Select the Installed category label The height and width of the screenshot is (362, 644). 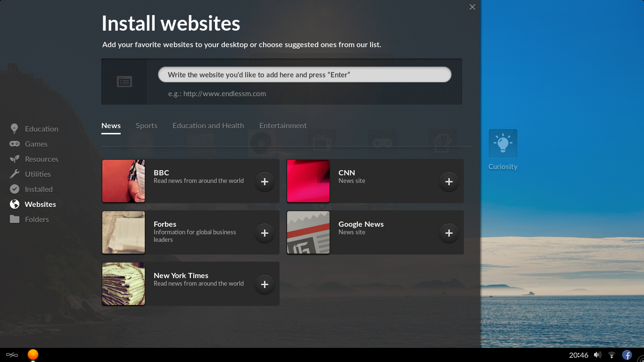click(39, 189)
